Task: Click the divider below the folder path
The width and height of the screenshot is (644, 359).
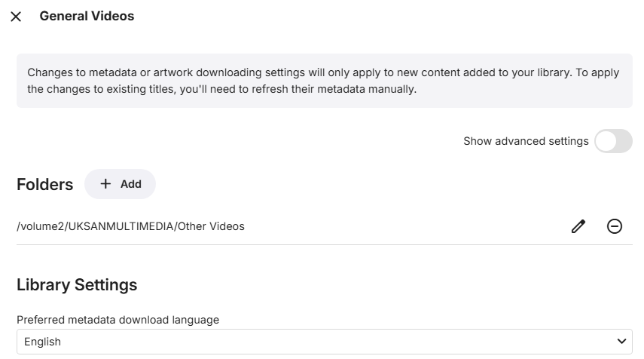Action: pyautogui.click(x=324, y=244)
